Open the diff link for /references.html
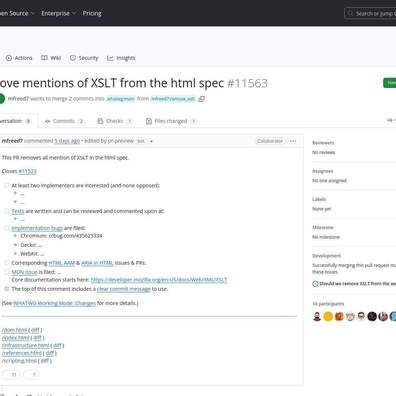Image resolution: width=396 pixels, height=396 pixels. pyautogui.click(x=50, y=353)
